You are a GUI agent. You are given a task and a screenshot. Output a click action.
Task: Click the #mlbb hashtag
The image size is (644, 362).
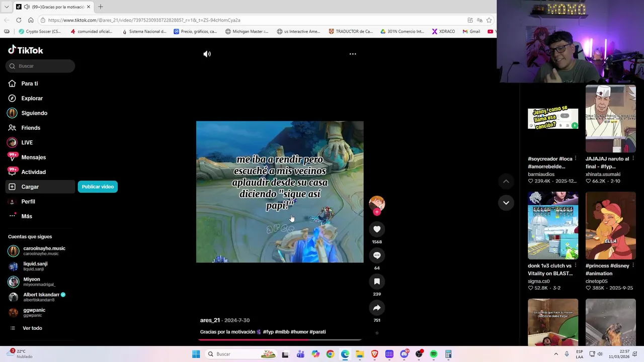[282, 332]
